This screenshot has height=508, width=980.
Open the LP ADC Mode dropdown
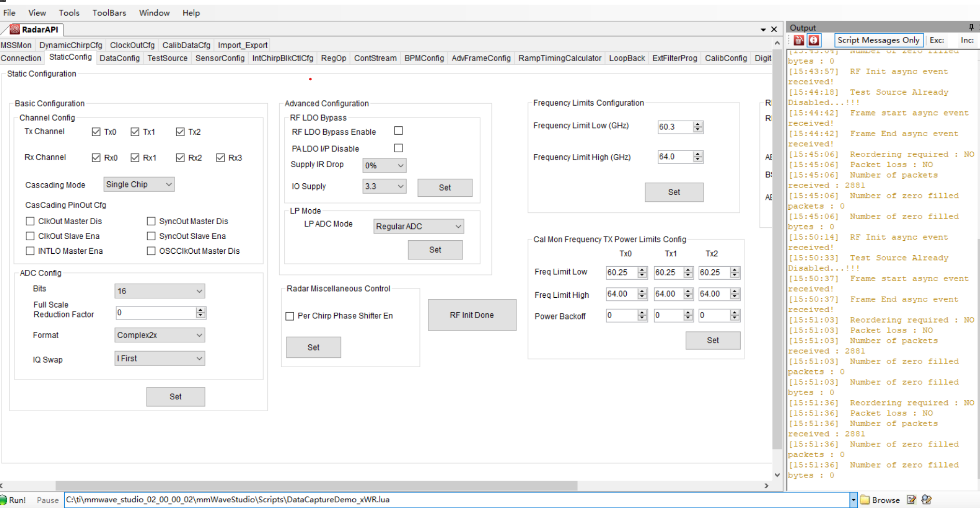click(419, 226)
